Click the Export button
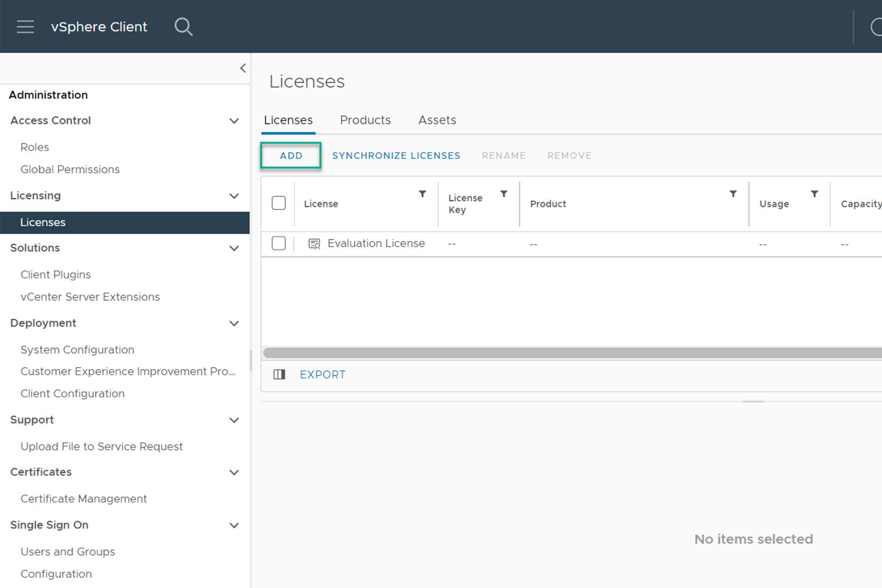882x588 pixels. pyautogui.click(x=322, y=375)
